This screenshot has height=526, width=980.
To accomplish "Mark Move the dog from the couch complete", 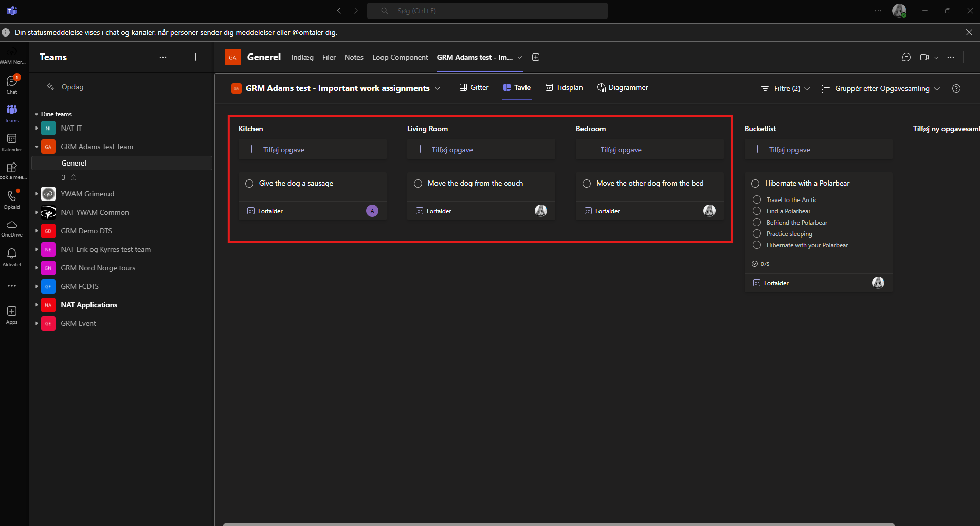I will 418,184.
